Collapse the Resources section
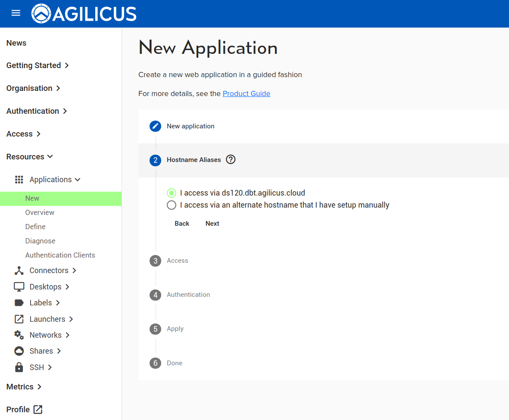Image resolution: width=509 pixels, height=420 pixels. [30, 157]
